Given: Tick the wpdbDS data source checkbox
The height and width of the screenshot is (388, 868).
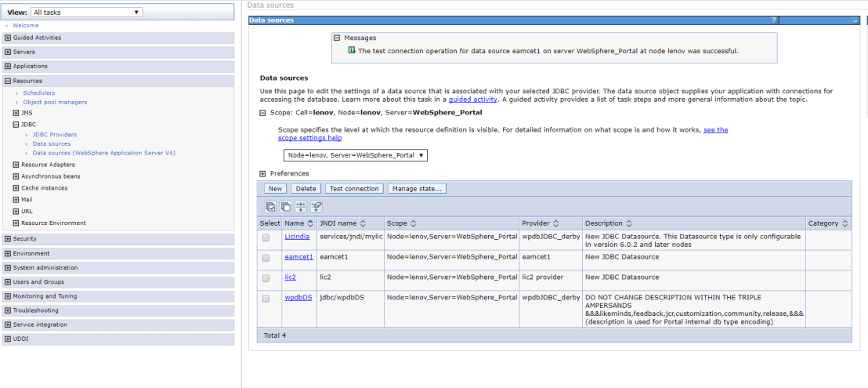Looking at the screenshot, I should 266,298.
